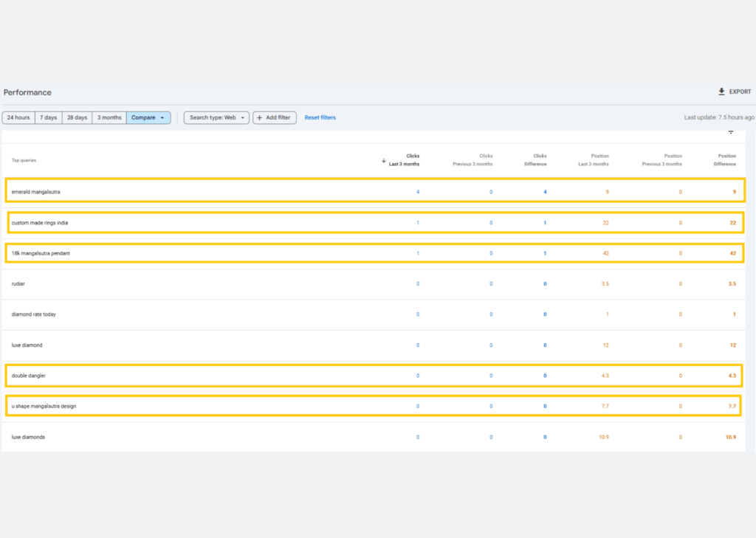Sort by Clicks Previous 3 months header
Image resolution: width=756 pixels, height=538 pixels.
[x=472, y=160]
